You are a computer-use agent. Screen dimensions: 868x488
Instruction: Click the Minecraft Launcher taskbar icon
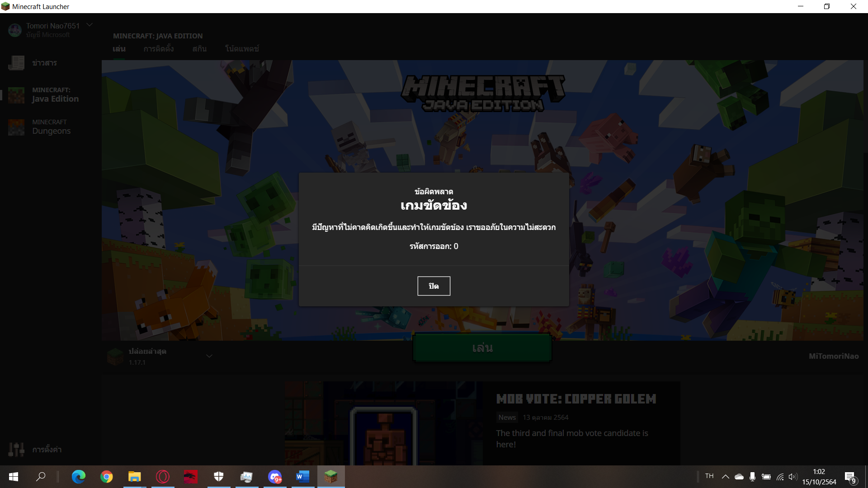331,477
